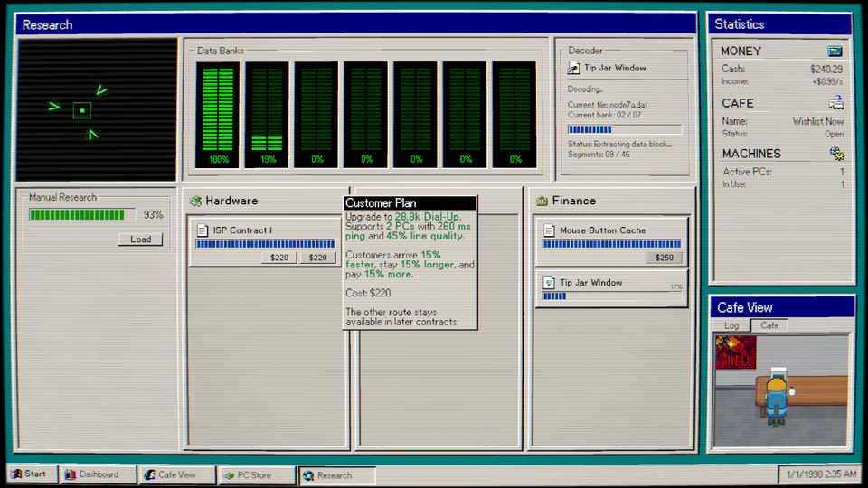
Task: Click the ISP Contract I document icon
Action: tap(203, 230)
